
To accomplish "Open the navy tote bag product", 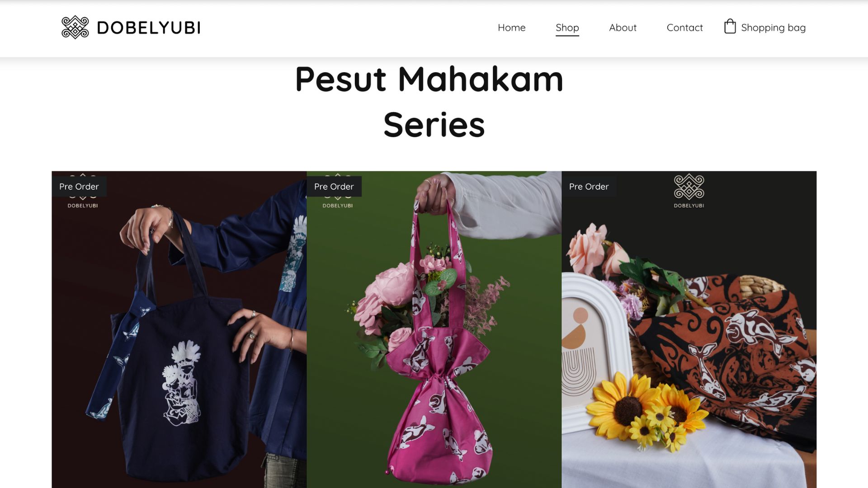I will 179,329.
